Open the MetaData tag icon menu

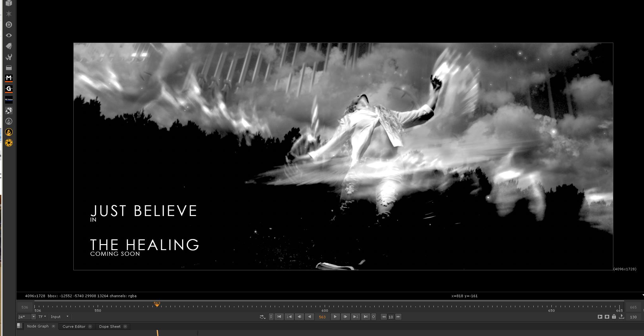click(x=9, y=46)
